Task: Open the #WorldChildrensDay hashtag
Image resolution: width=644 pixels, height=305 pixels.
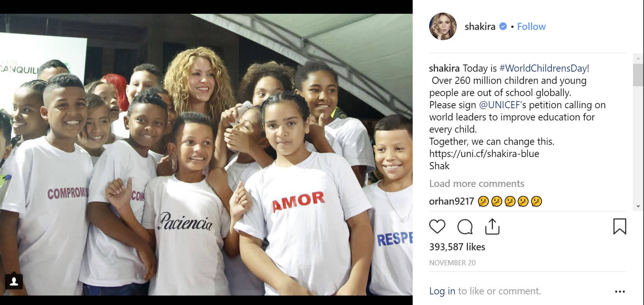Action: (x=544, y=68)
